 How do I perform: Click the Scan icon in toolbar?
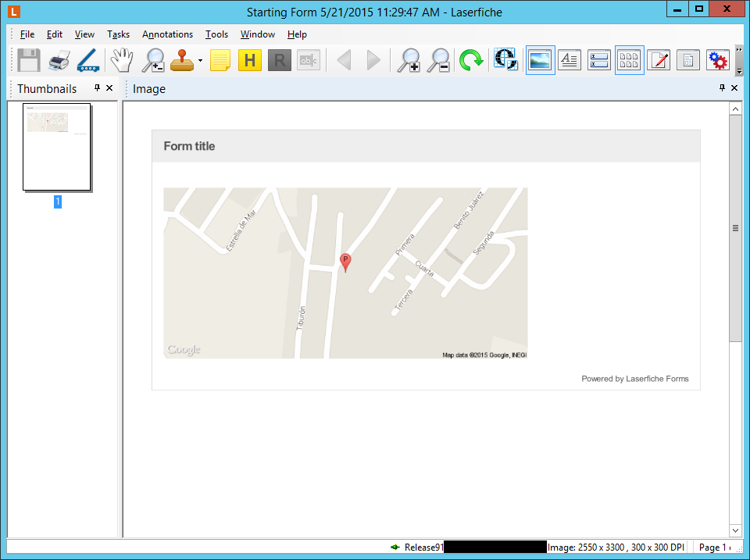click(x=88, y=60)
